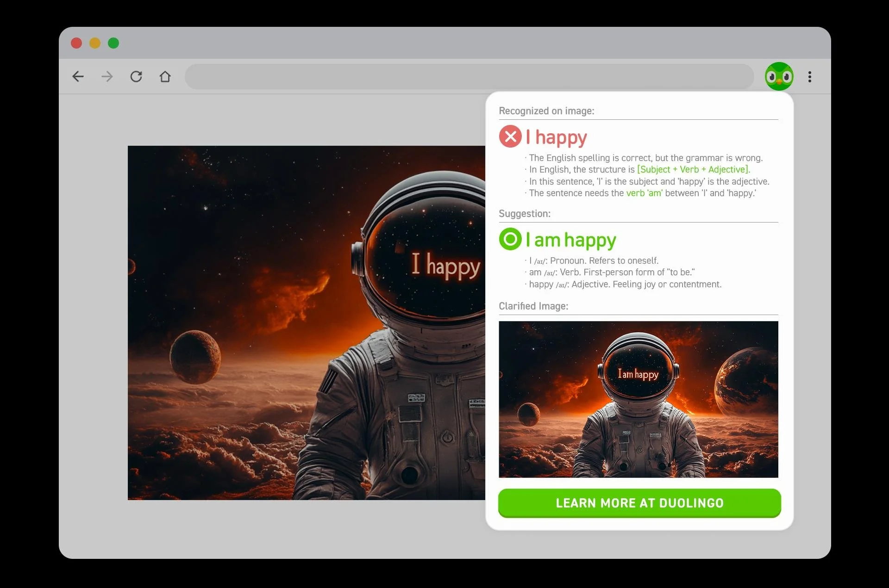Click the red 'I happy' heading
The width and height of the screenshot is (889, 588).
pos(557,137)
